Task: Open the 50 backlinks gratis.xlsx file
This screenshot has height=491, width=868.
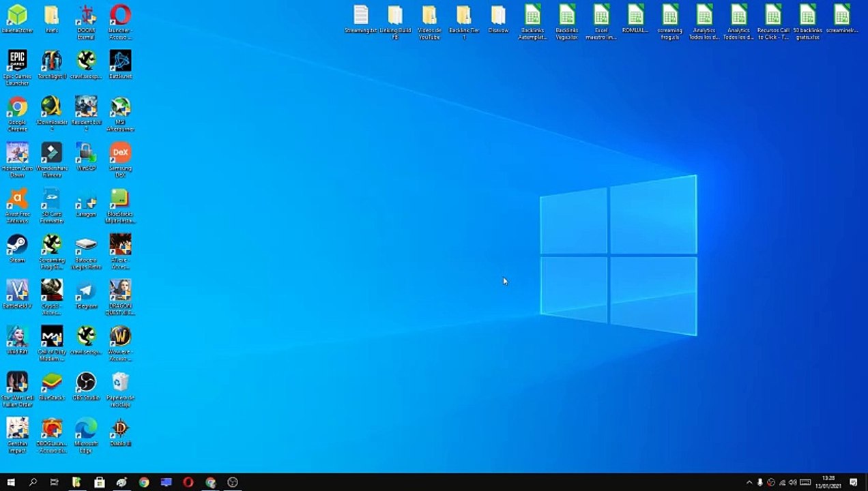Action: [x=807, y=23]
